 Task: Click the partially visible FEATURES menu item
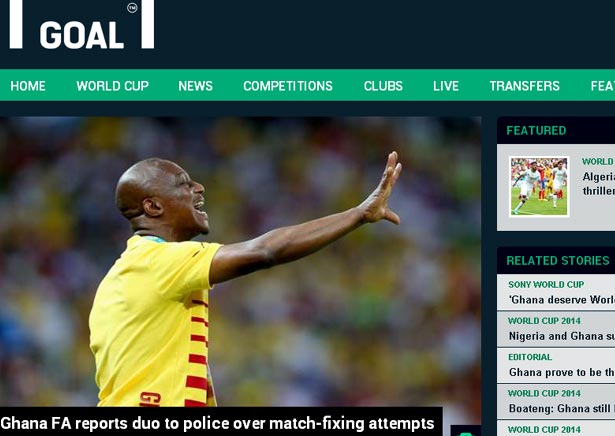[602, 86]
